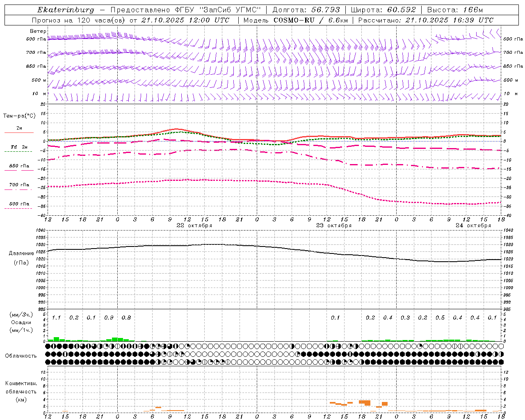Viewport: 525px width, 420px height.
Task: Click the "24 октября" date label
Action: 473,226
